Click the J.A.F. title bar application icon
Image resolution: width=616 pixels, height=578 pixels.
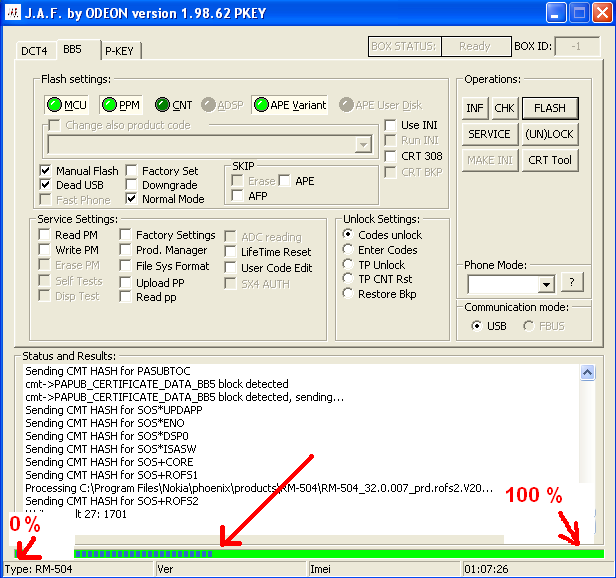tap(12, 13)
